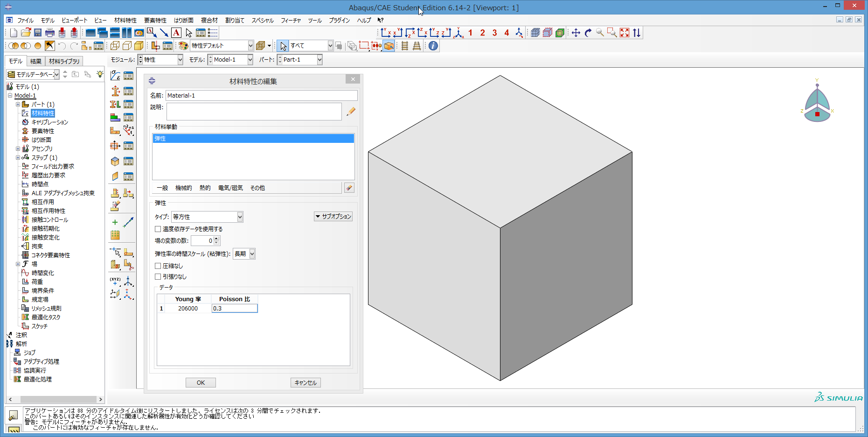Click the wireframe render style icon
Image resolution: width=868 pixels, height=437 pixels.
coord(115,46)
